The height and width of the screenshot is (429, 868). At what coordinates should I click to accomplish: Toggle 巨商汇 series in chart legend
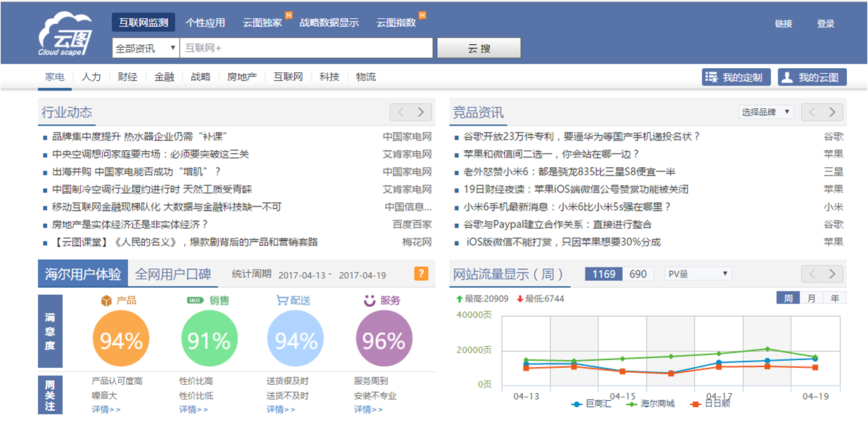592,404
